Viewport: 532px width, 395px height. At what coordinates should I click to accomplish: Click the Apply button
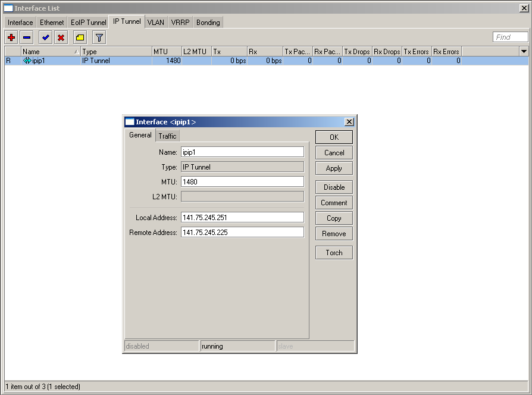tap(334, 168)
